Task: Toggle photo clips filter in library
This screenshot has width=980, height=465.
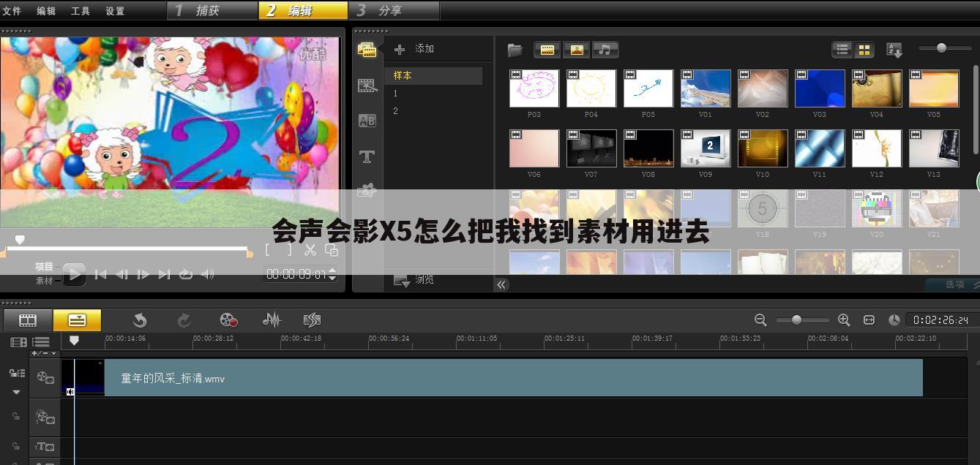Action: (x=577, y=50)
